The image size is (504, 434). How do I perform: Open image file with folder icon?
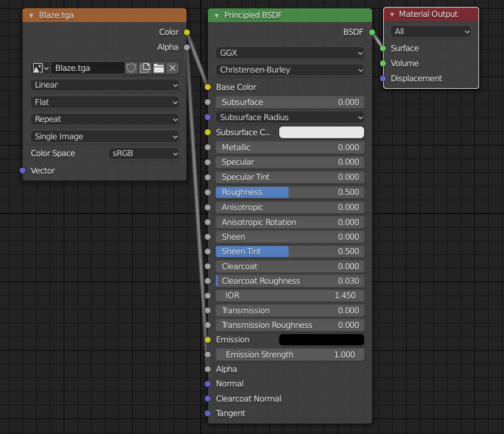pos(159,68)
